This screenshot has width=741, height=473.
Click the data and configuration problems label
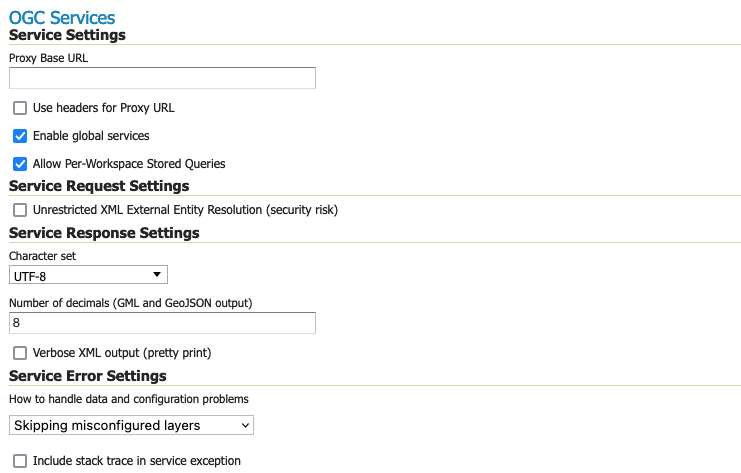tap(128, 399)
